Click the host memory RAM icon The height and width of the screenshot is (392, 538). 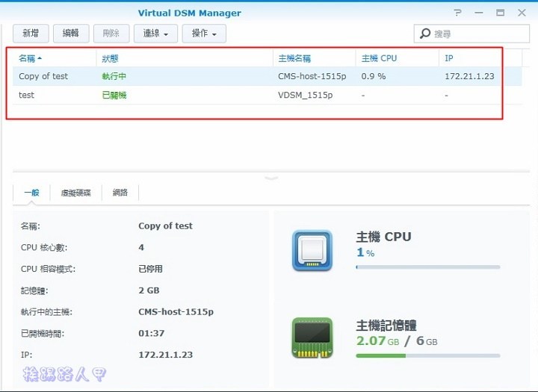312,337
